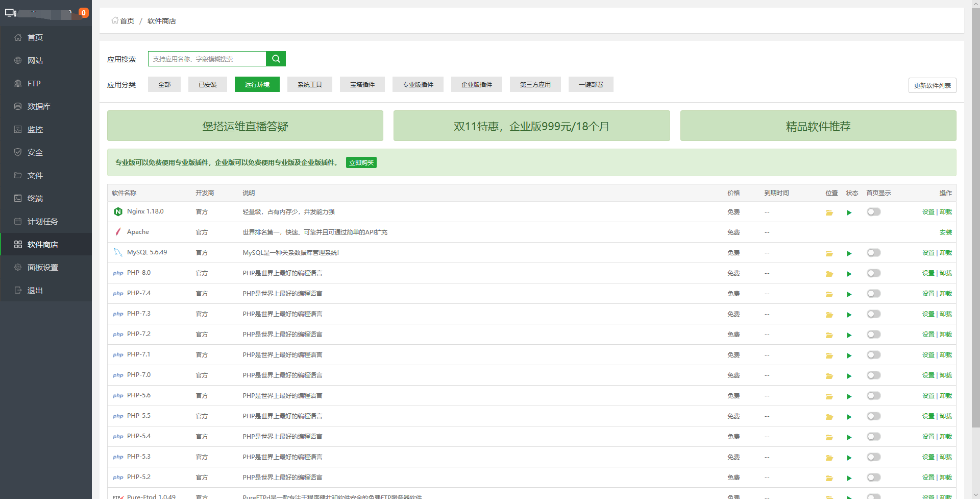Select the 已安装 category tab

pos(208,84)
